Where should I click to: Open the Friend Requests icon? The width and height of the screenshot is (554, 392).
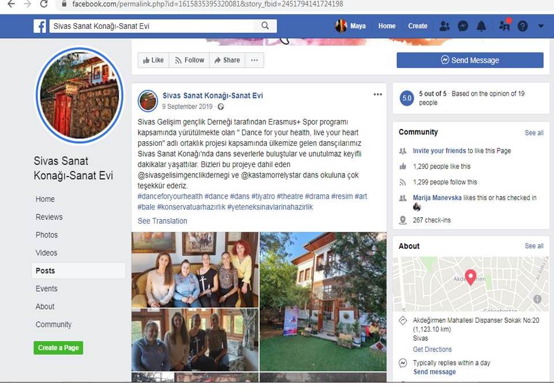point(444,26)
